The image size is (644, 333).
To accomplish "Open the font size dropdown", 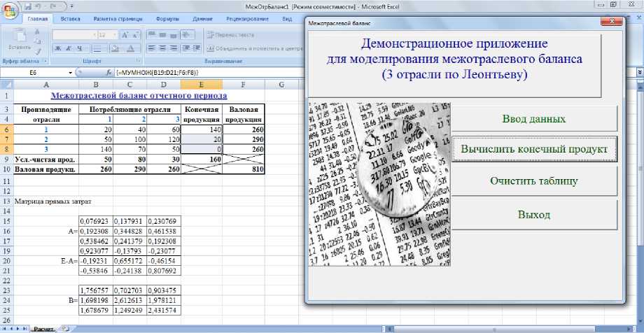I will point(113,34).
